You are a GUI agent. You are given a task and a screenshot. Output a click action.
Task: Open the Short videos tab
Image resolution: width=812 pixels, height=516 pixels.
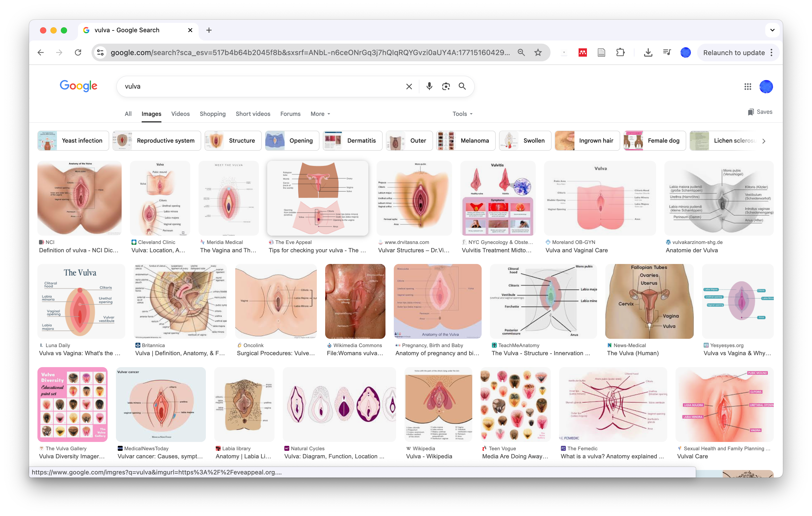(253, 114)
